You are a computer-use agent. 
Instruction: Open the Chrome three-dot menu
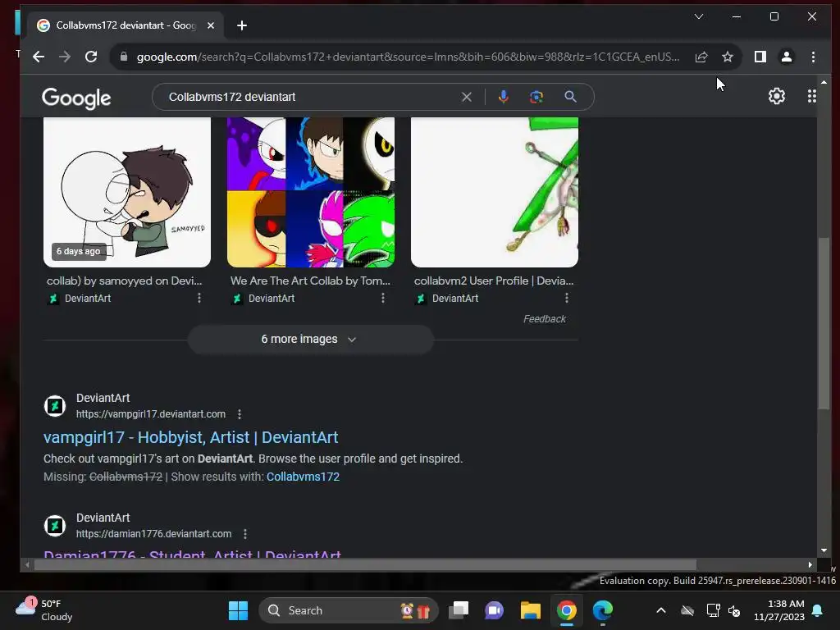click(x=813, y=57)
